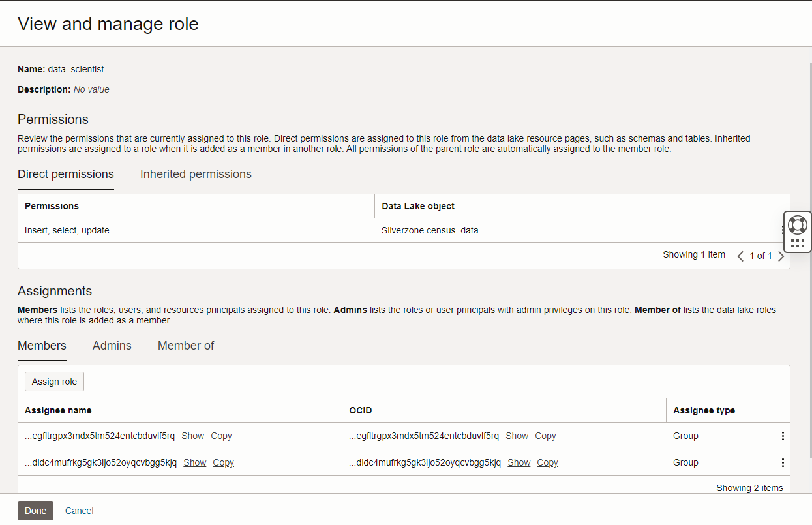Open the quick actions grid icon
Image resolution: width=812 pixels, height=525 pixels.
point(797,241)
